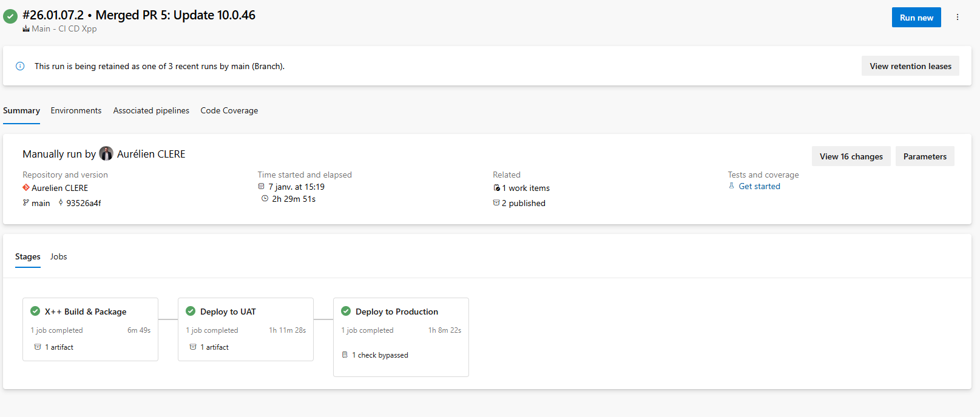Click the info icon in retention banner

pos(20,66)
